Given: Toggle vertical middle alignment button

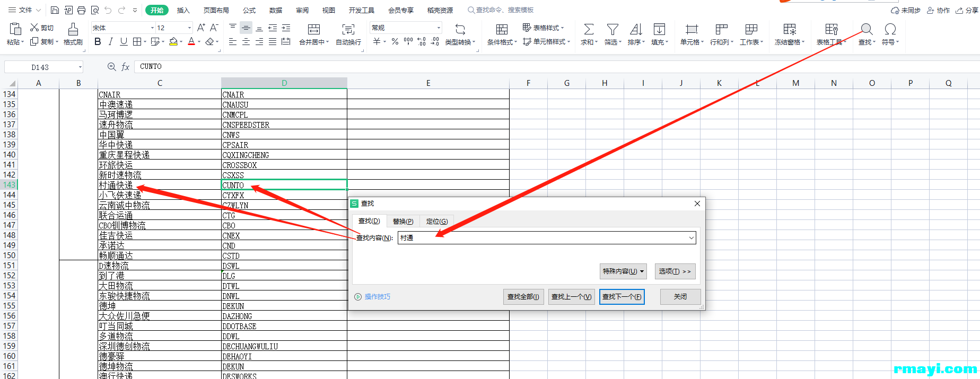Looking at the screenshot, I should 246,28.
